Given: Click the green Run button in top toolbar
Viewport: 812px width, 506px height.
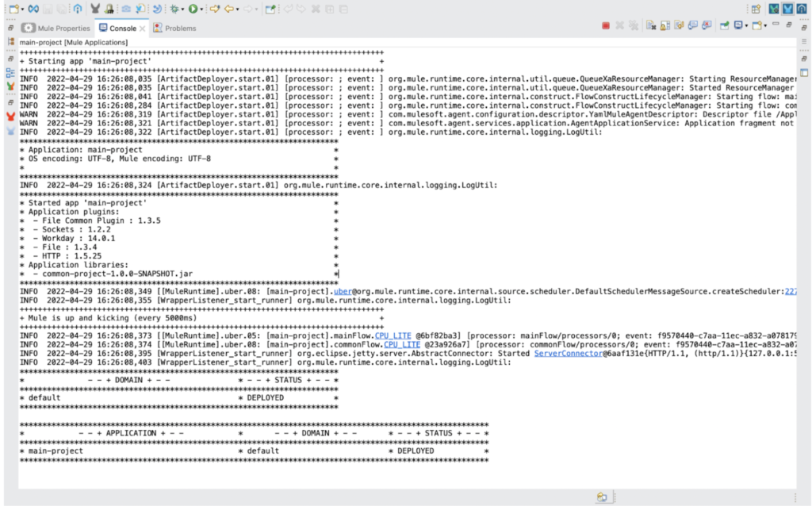Looking at the screenshot, I should point(193,9).
